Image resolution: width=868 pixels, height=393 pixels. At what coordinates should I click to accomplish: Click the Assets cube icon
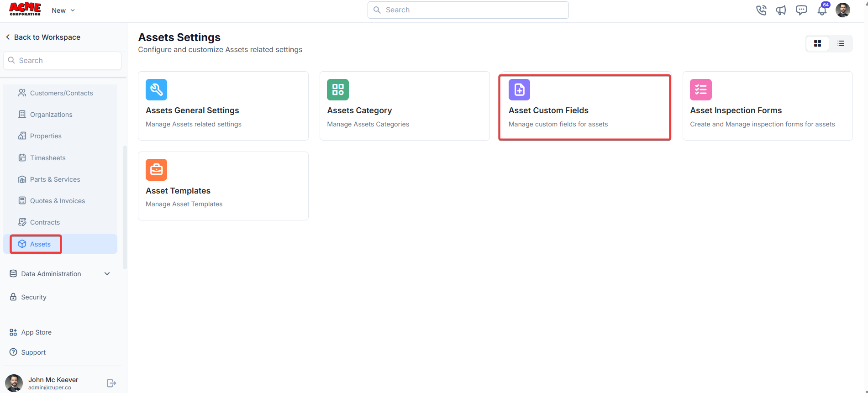(22, 244)
